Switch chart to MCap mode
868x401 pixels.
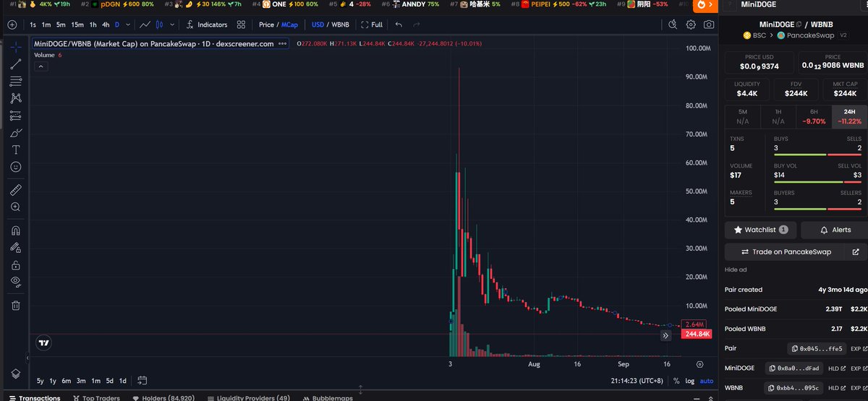click(289, 25)
